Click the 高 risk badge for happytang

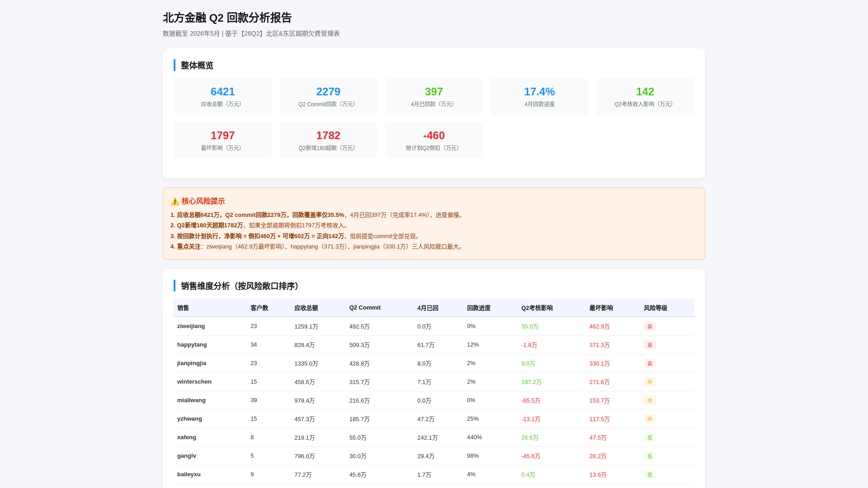(650, 345)
